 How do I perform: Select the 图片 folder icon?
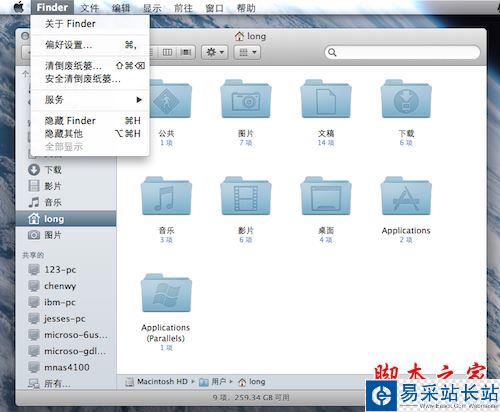pos(246,99)
